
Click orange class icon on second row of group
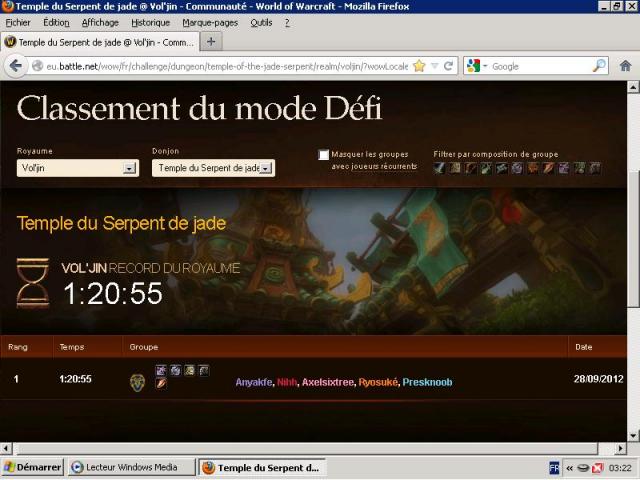[x=161, y=384]
